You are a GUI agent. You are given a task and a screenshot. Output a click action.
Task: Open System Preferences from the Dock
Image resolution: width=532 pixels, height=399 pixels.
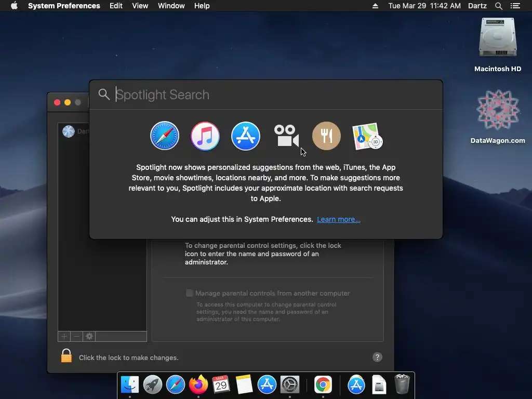pyautogui.click(x=289, y=384)
